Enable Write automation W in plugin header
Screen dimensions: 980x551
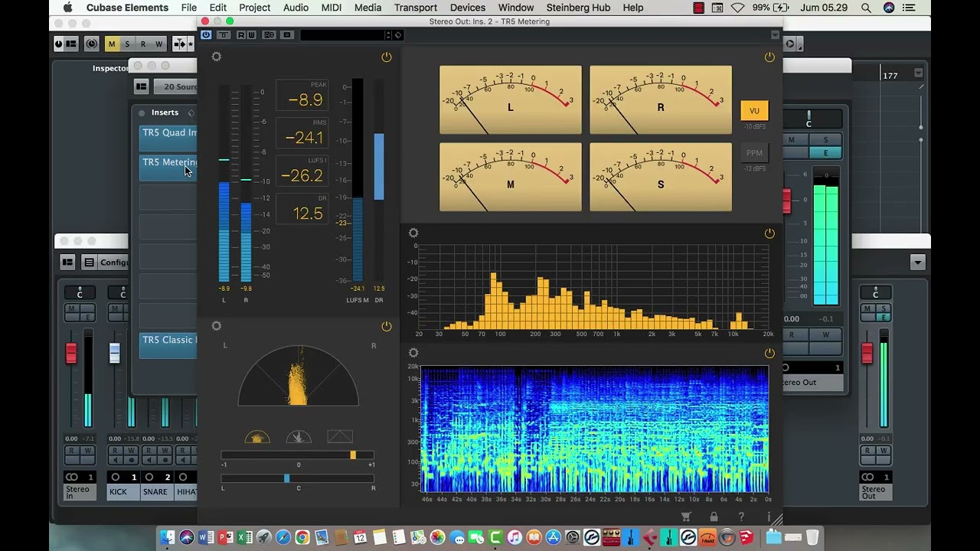(251, 35)
